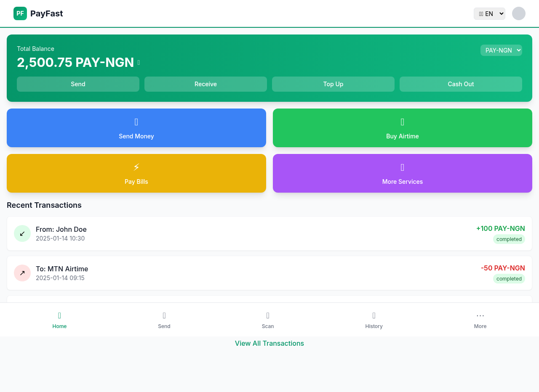Screen dimensions: 539x392
Task: Switch to the History tab
Action: coord(374,320)
